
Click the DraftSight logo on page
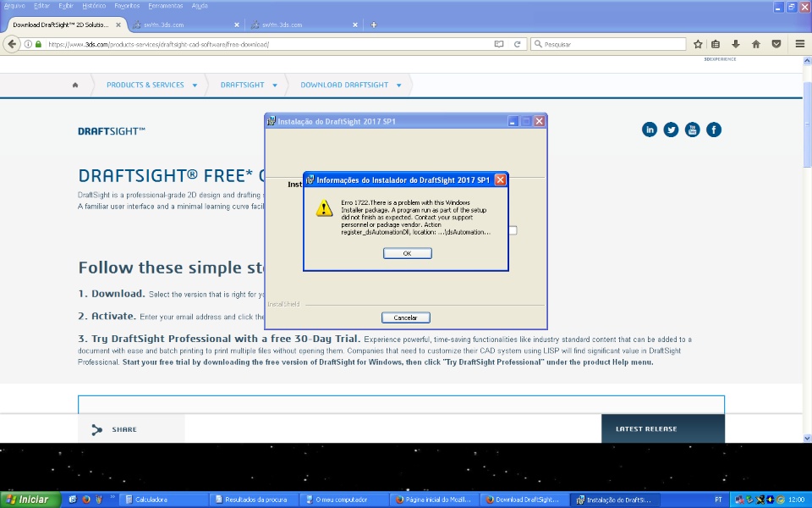point(112,131)
